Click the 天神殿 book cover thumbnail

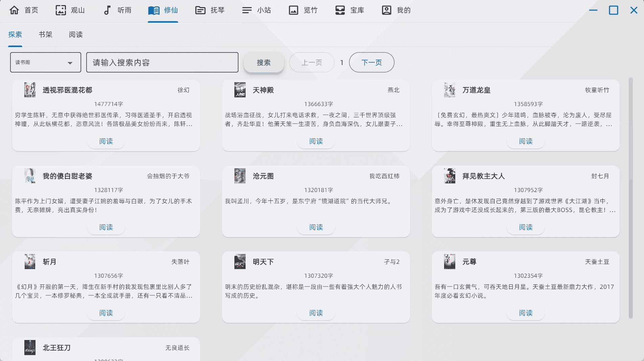click(x=240, y=90)
